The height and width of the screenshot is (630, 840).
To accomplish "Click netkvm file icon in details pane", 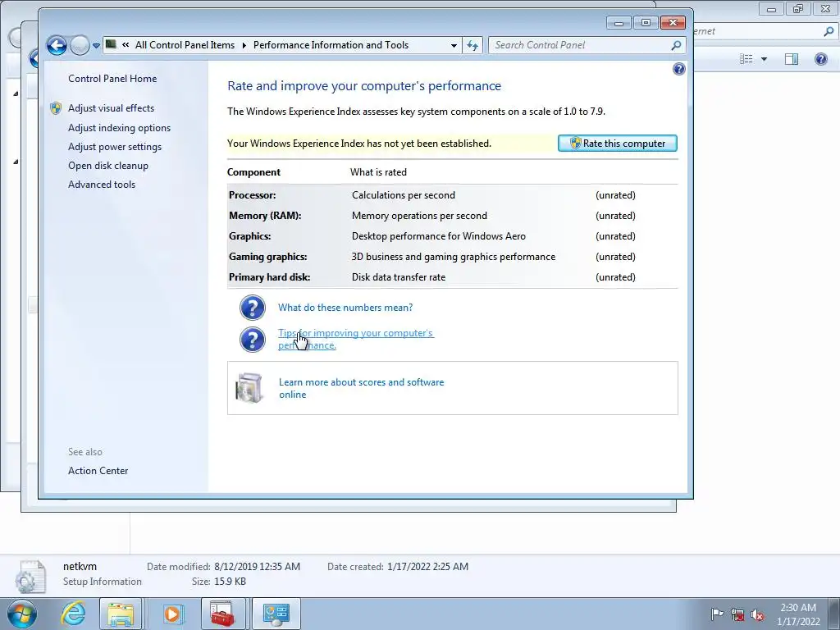I will (30, 577).
